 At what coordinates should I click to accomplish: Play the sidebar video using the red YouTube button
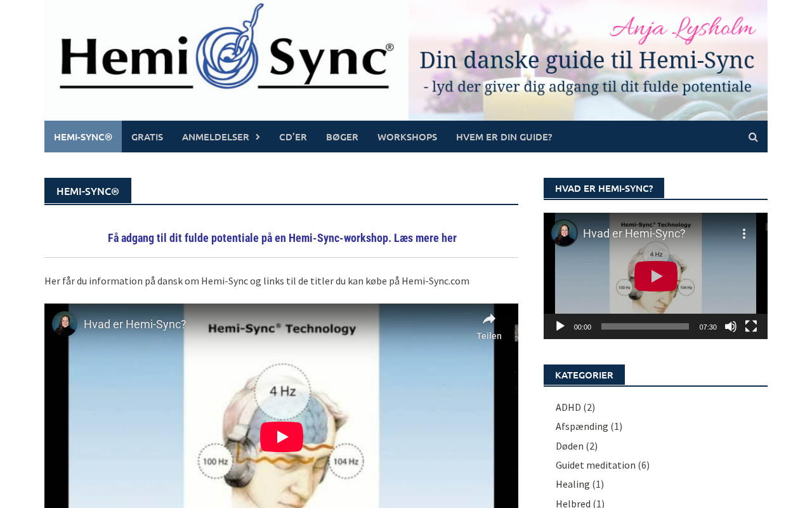[x=656, y=276]
